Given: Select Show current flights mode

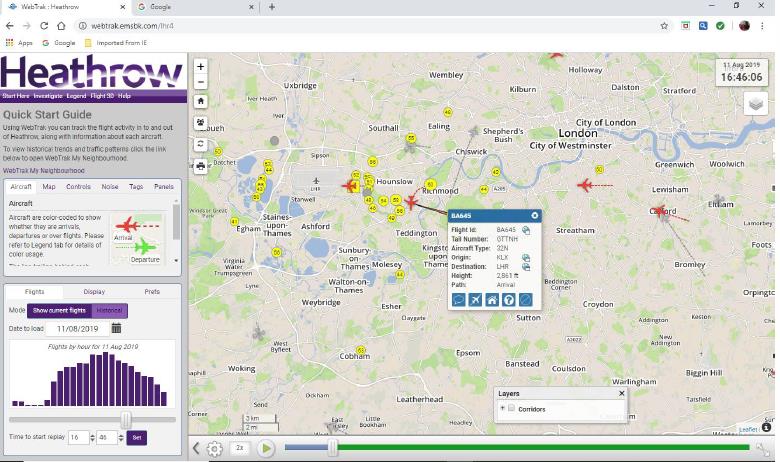Looking at the screenshot, I should point(59,310).
